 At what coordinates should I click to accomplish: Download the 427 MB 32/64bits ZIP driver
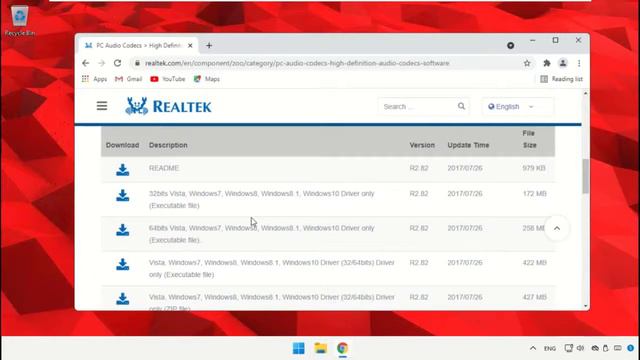122,298
